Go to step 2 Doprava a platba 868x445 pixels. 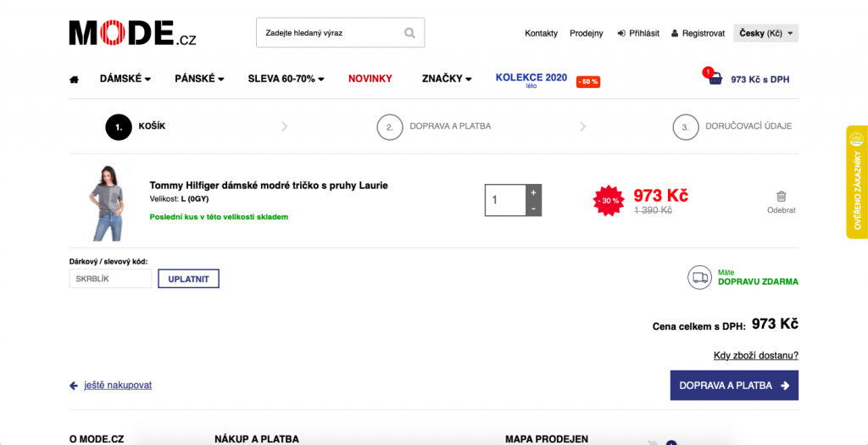click(434, 127)
